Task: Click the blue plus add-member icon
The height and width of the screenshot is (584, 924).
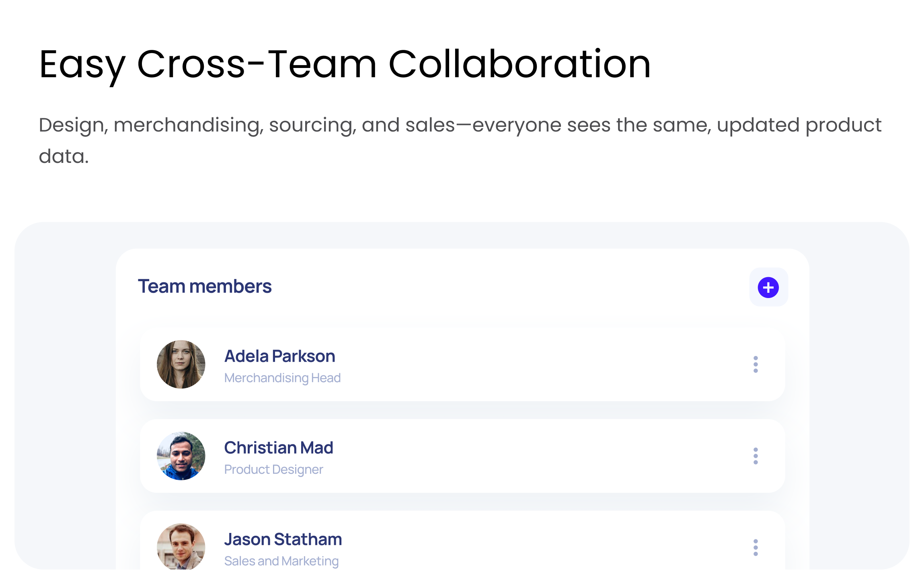Action: click(768, 287)
